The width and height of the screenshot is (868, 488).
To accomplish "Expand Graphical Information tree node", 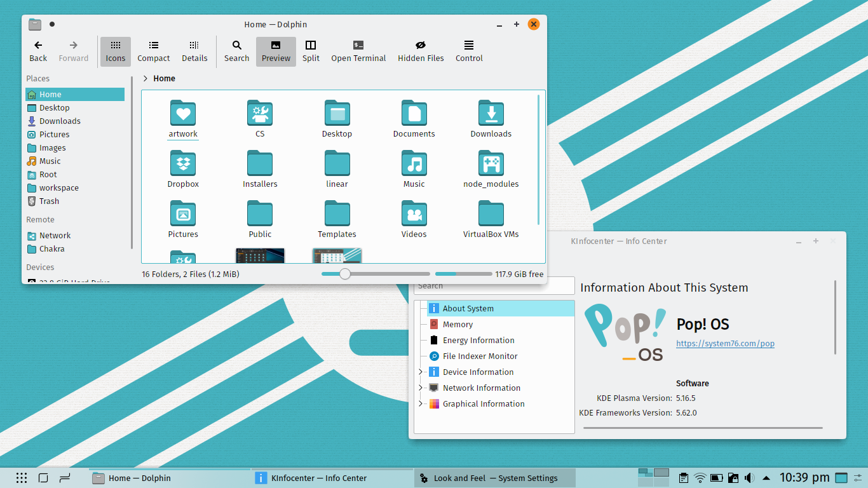I will point(420,403).
